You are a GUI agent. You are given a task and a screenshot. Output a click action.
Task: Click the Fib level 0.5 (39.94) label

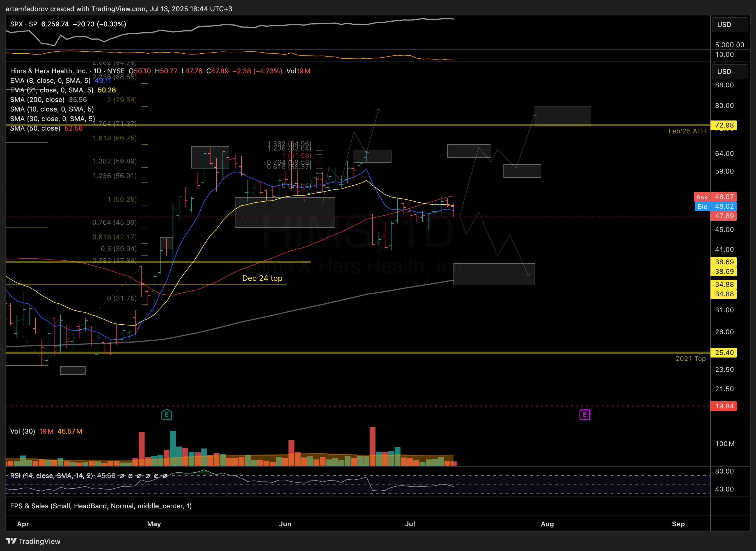119,249
